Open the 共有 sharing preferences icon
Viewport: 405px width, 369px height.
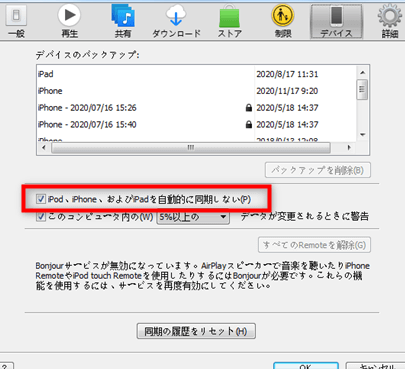123,21
